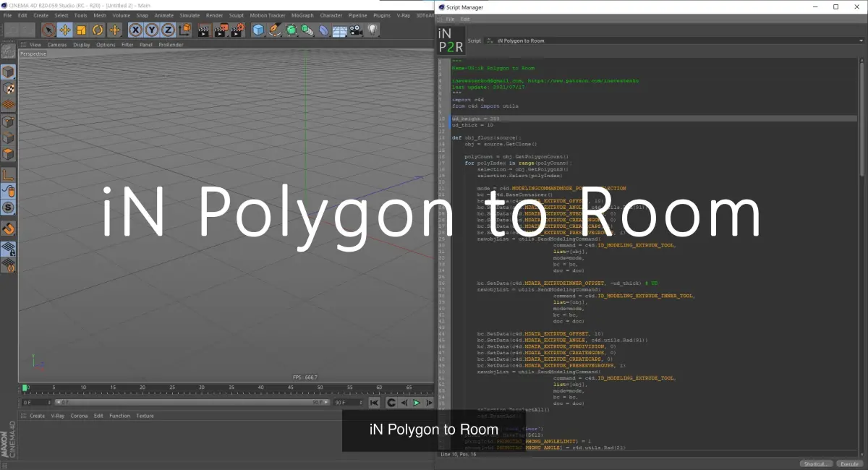Render the current view clapperboard
The height and width of the screenshot is (470, 868).
[204, 30]
